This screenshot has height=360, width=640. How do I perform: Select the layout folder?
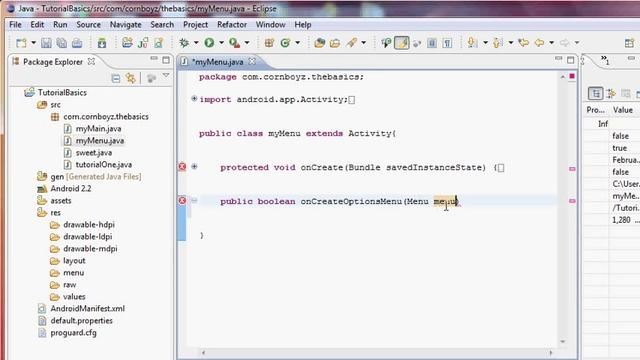74,260
